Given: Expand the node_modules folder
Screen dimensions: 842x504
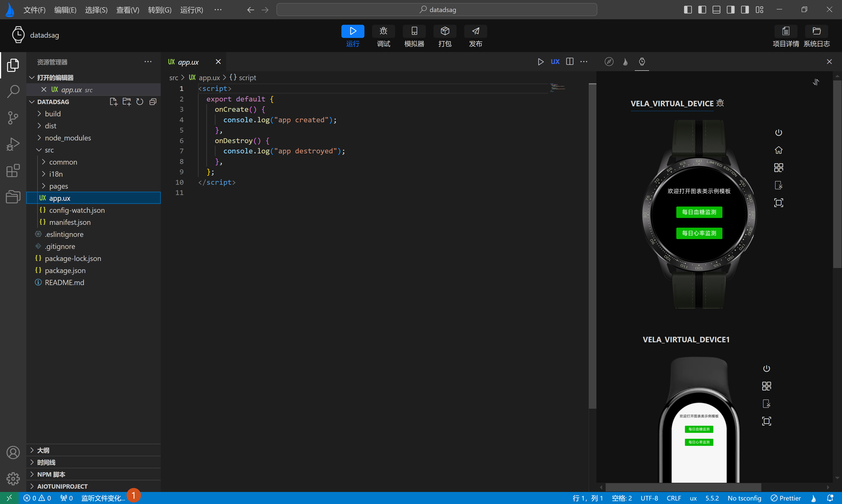Looking at the screenshot, I should coord(68,138).
